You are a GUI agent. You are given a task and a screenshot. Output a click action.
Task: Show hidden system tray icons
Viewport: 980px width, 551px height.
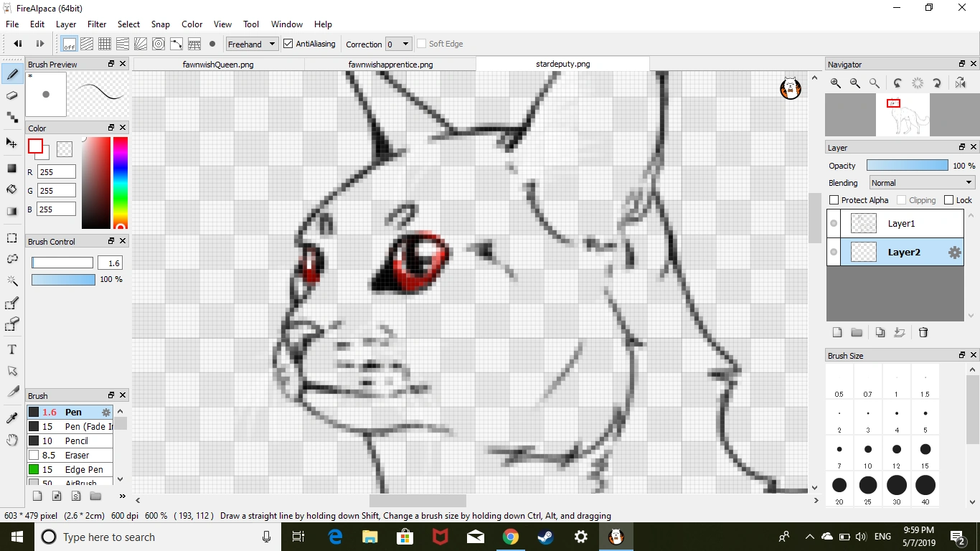pos(810,537)
